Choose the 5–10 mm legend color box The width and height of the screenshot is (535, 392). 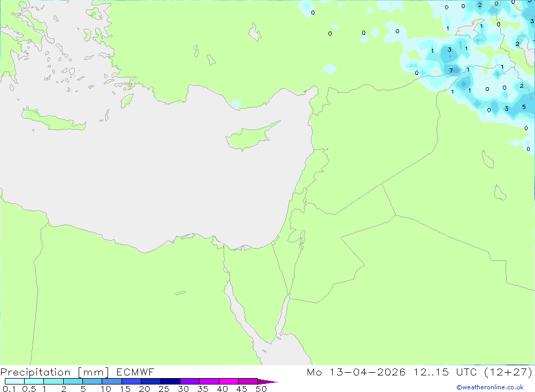point(93,381)
